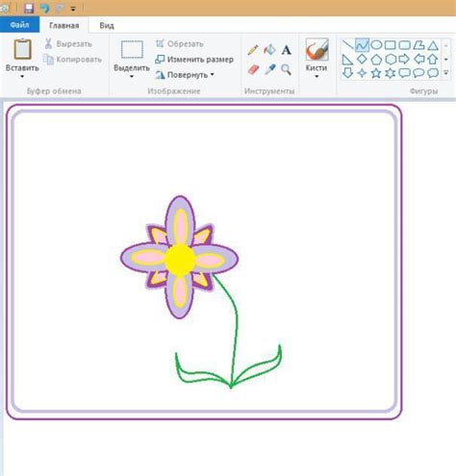Select the Fill with color bucket tool
The height and width of the screenshot is (476, 456).
point(269,50)
